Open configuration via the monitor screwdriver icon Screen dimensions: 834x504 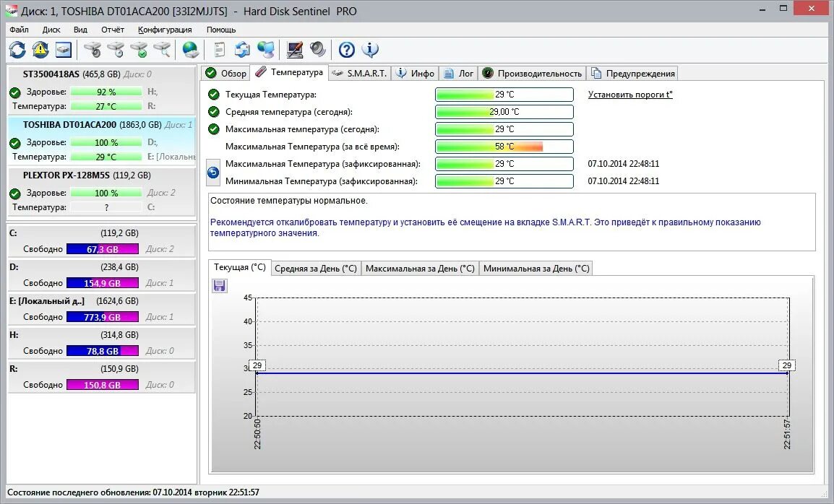294,50
